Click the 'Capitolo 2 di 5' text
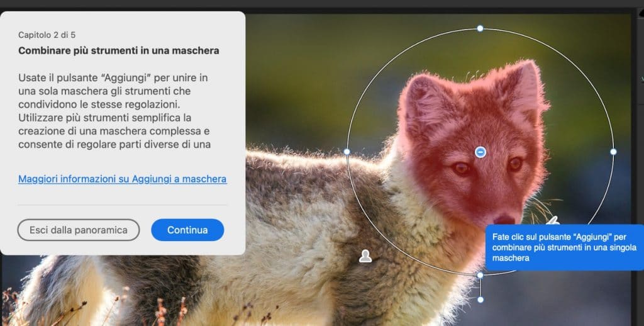This screenshot has width=644, height=326. (47, 35)
